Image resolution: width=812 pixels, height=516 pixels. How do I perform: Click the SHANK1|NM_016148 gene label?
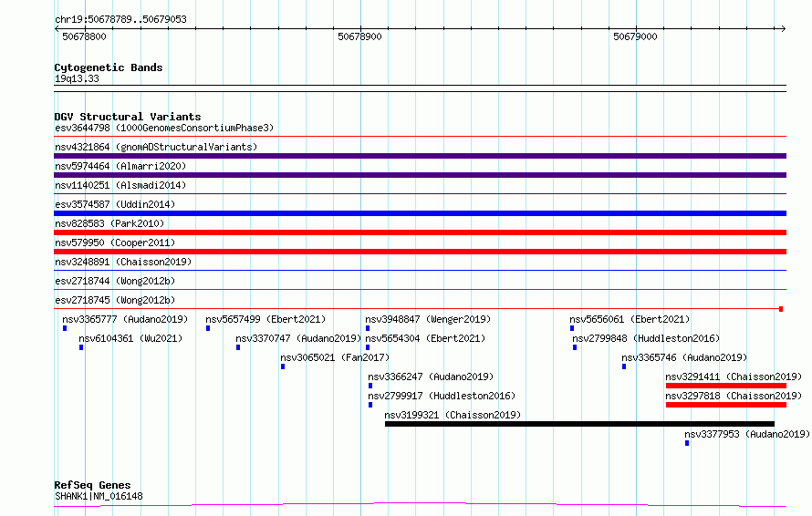click(x=99, y=496)
